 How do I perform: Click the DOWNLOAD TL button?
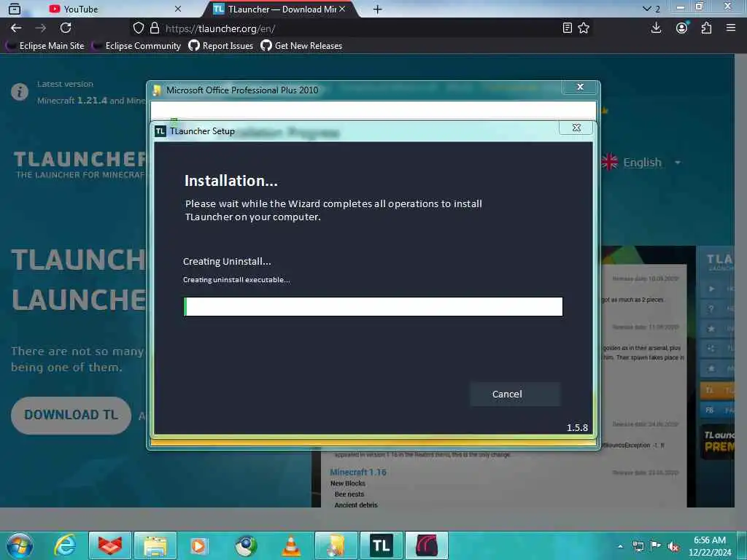[71, 415]
